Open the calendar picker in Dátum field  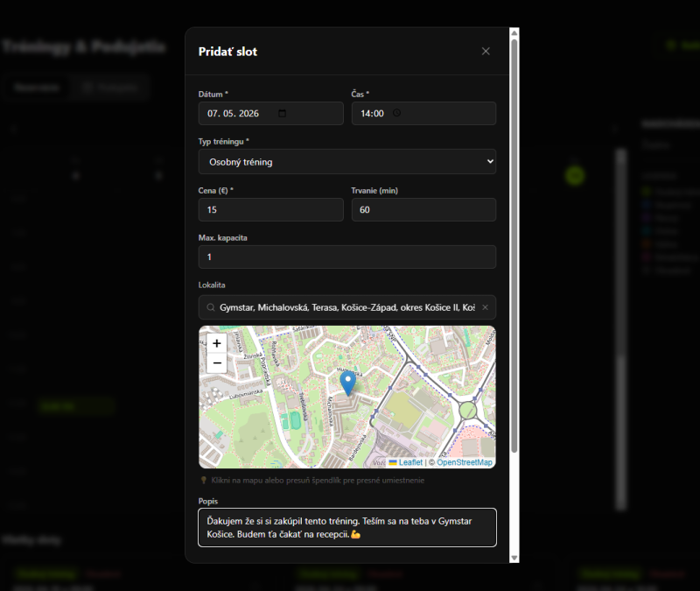(x=282, y=114)
